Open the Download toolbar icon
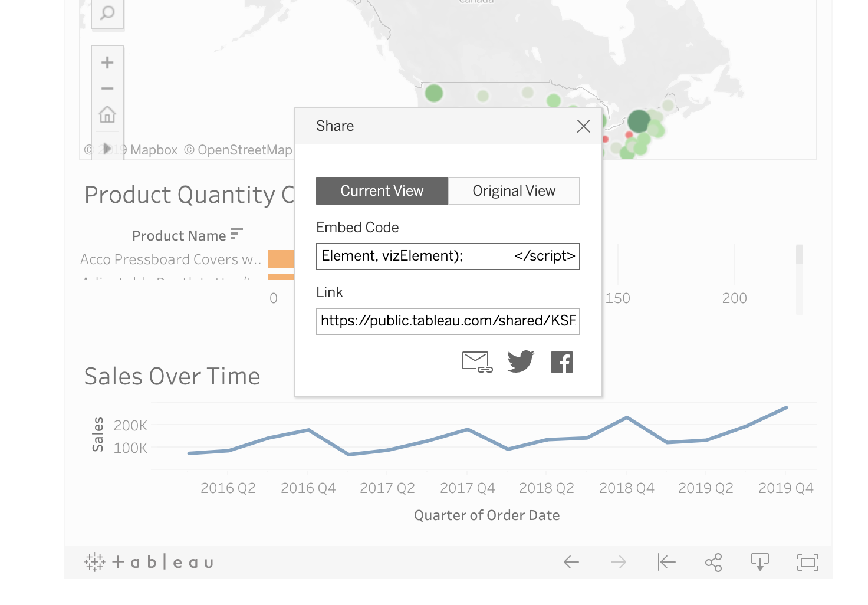The width and height of the screenshot is (868, 605). pos(760,563)
